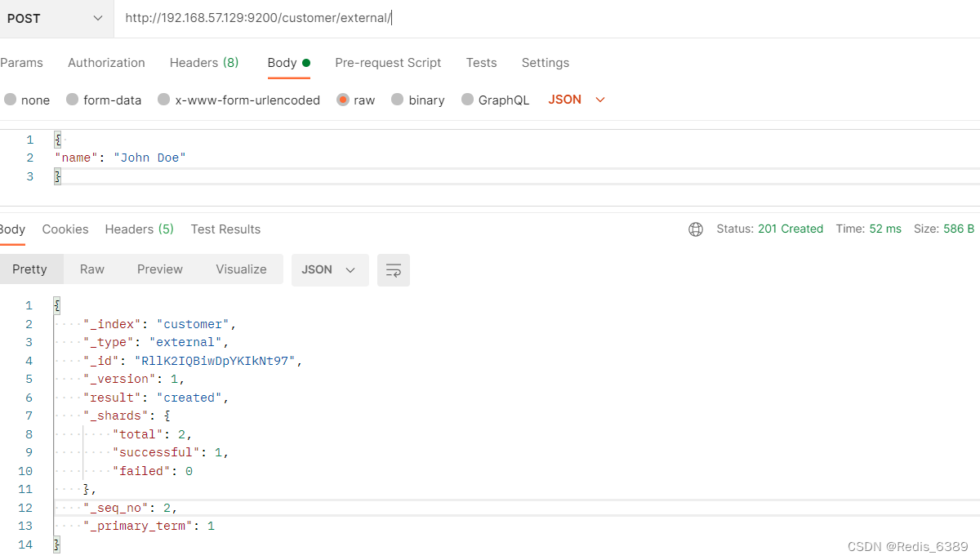Click the wrap lines icon in response toolbar

coord(394,270)
